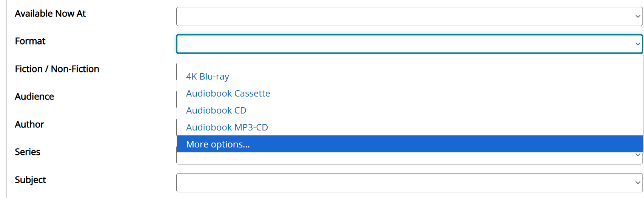644x198 pixels.
Task: Pick Audiobook CD in the Format list
Action: [216, 111]
